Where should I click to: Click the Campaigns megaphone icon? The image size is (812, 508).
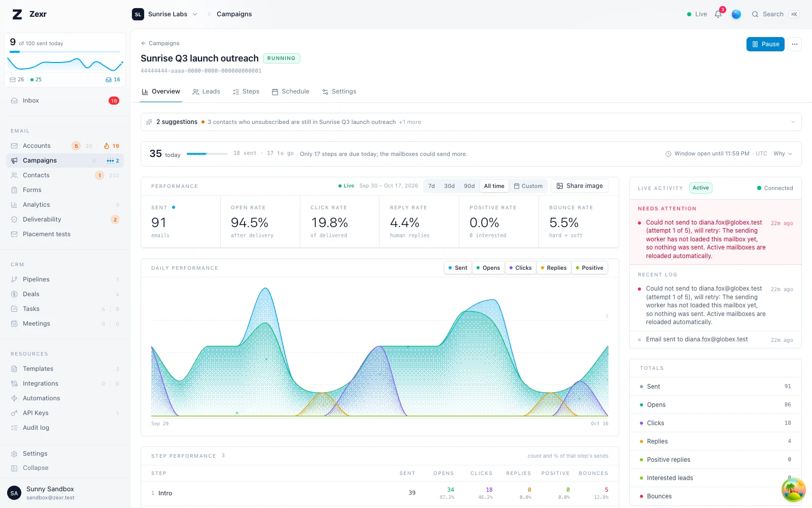(x=14, y=161)
